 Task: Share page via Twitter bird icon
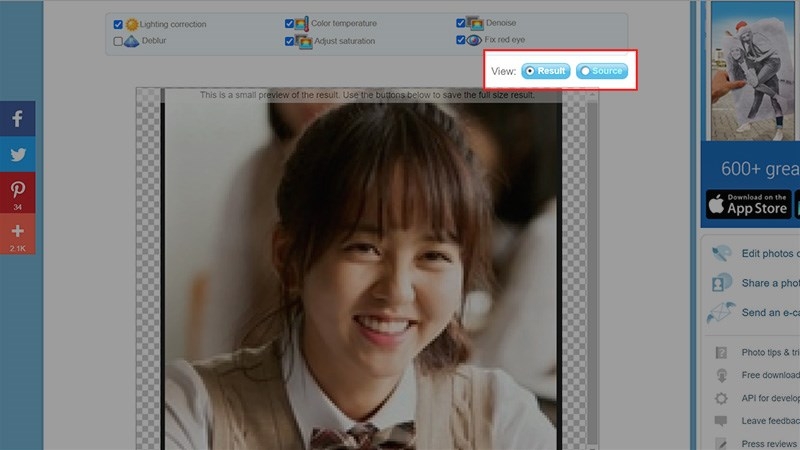click(17, 154)
